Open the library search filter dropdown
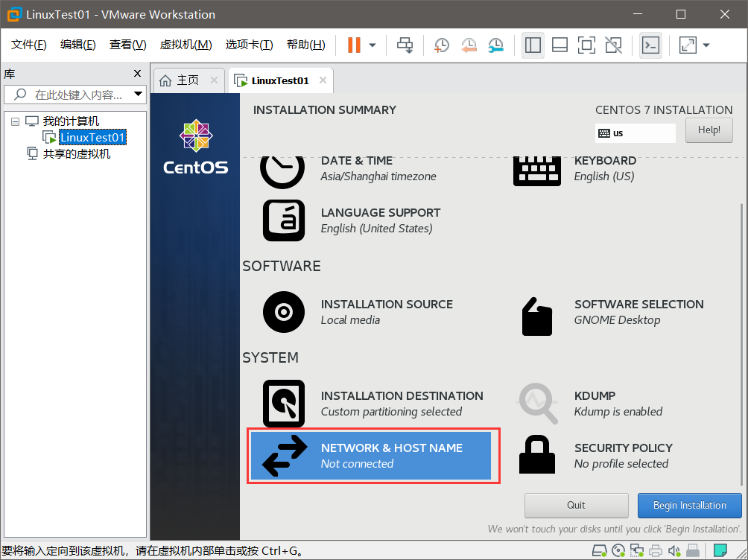The width and height of the screenshot is (748, 560). pos(139,94)
